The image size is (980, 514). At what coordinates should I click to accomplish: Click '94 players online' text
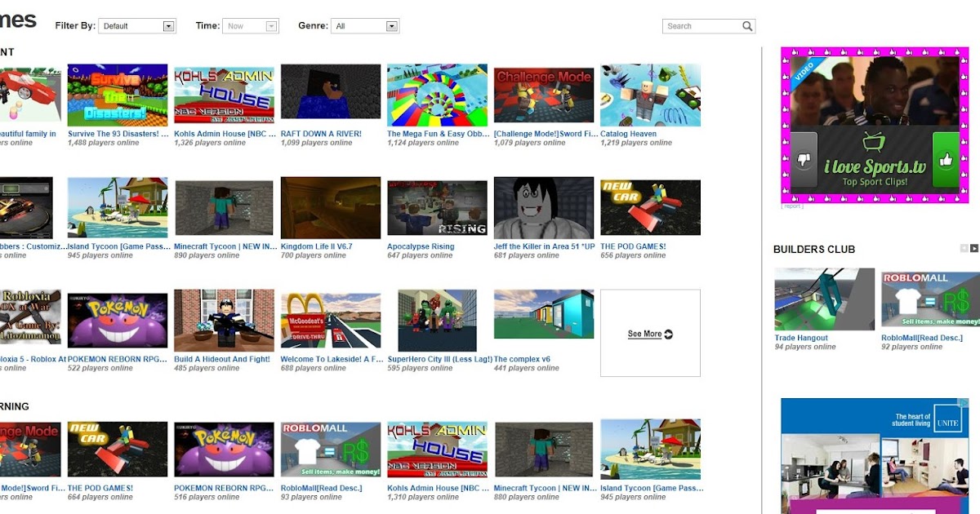tap(805, 347)
